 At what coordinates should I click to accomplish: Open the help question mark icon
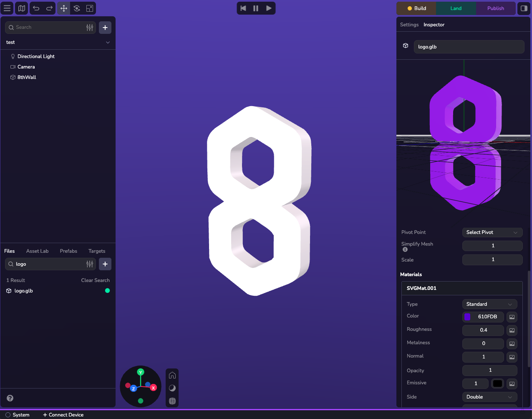click(x=10, y=398)
